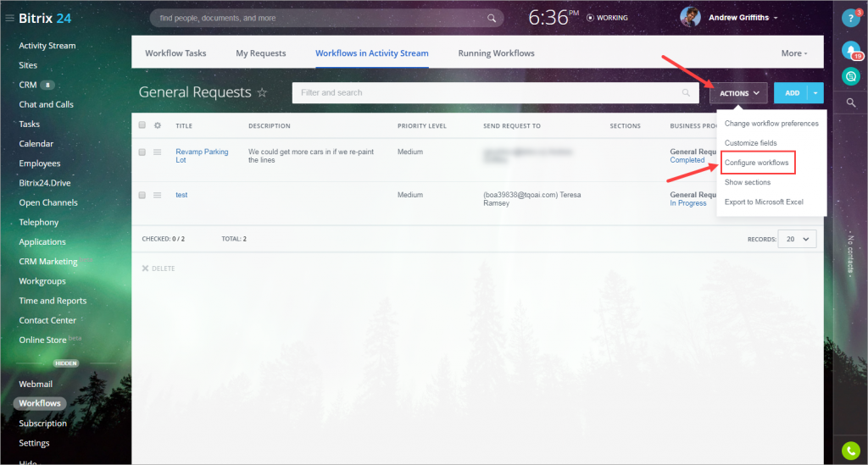Image resolution: width=868 pixels, height=465 pixels.
Task: Expand the More tab dropdown
Action: point(794,53)
